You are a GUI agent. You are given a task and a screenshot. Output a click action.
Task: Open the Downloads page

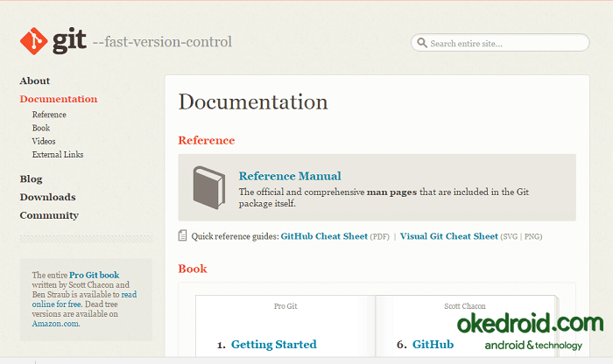[x=47, y=197]
